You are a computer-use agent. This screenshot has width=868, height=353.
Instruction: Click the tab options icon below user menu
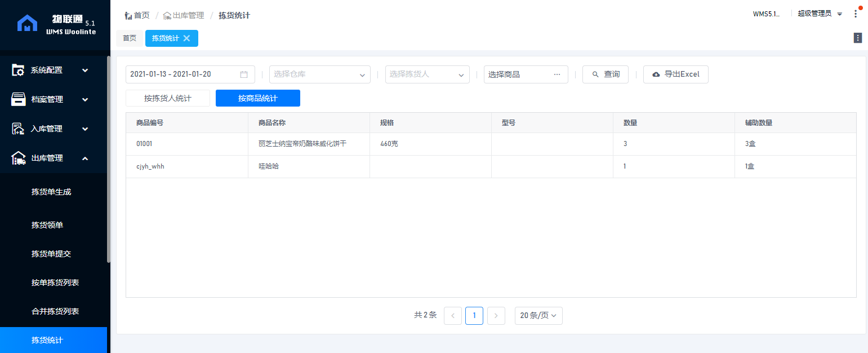point(858,38)
